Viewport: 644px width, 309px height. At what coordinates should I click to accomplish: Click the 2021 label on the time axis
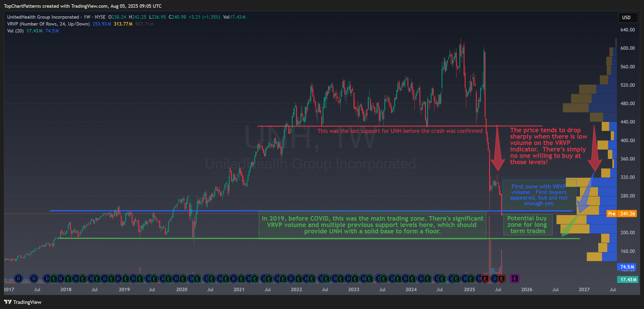[x=239, y=290]
